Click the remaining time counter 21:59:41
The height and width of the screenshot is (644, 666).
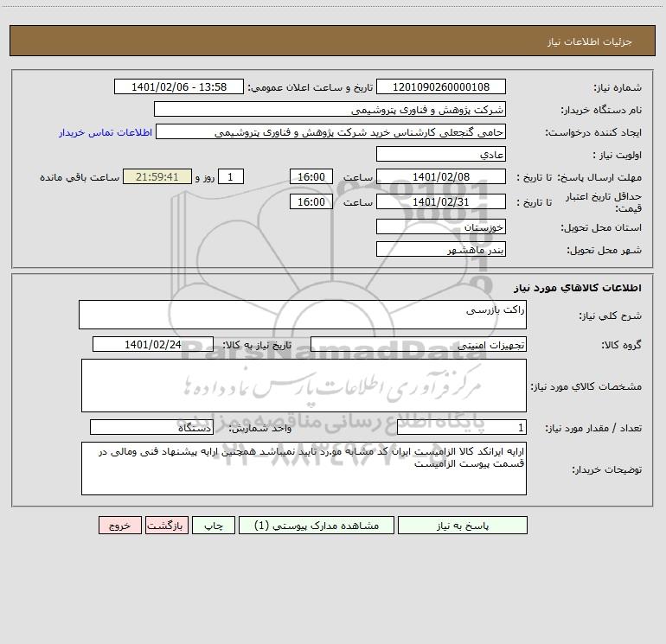(x=157, y=176)
